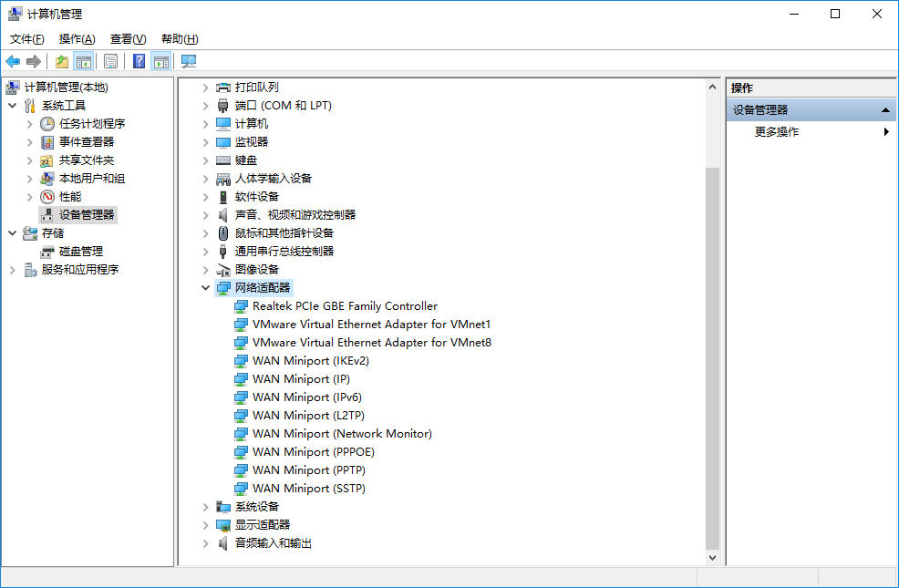Click the blue Help question mark icon
This screenshot has width=899, height=588.
point(139,61)
